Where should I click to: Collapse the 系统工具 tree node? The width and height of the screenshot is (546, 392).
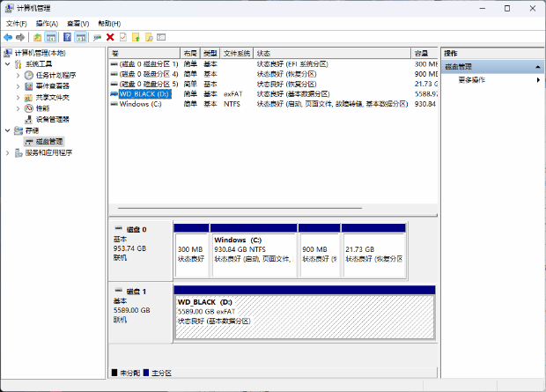pos(7,64)
